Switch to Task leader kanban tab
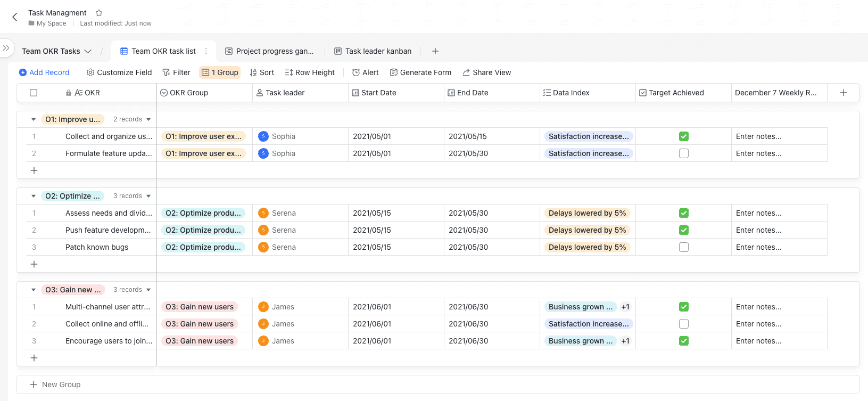The image size is (868, 401). [x=373, y=51]
